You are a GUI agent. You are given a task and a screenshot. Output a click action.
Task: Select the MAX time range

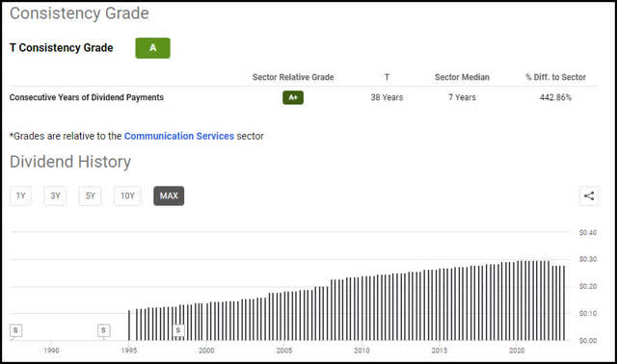[169, 195]
